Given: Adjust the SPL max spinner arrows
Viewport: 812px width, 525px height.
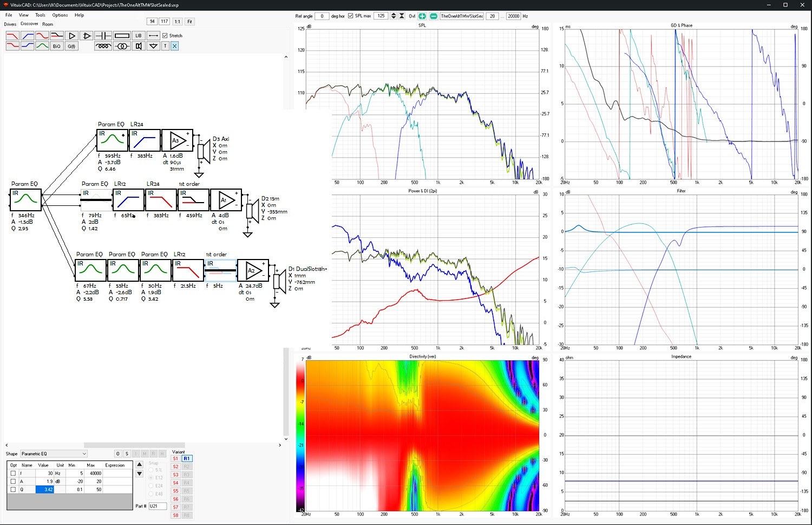Looking at the screenshot, I should click(394, 16).
